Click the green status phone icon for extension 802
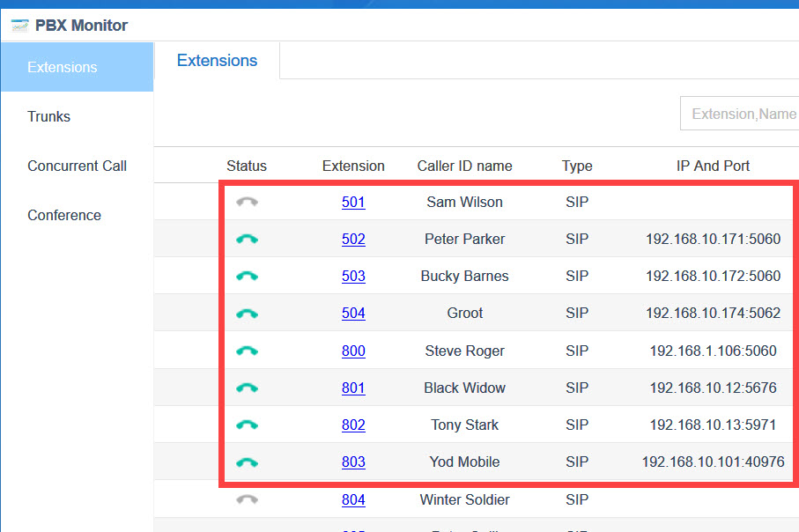The image size is (799, 532). coord(248,425)
